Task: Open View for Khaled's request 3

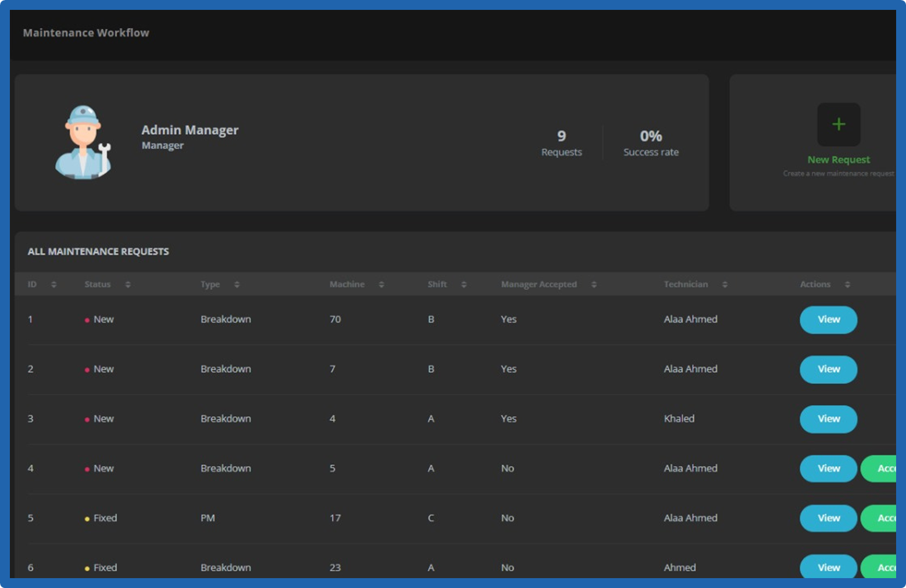Action: [x=828, y=419]
